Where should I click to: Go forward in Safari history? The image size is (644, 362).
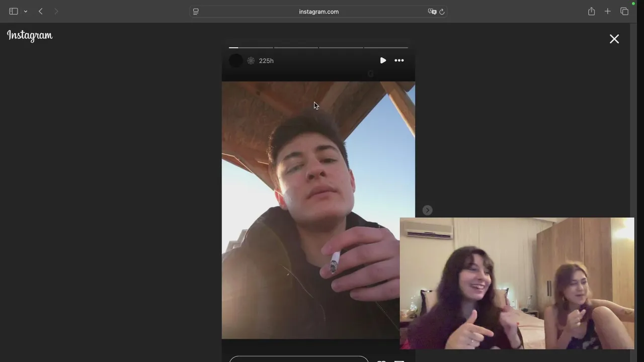56,11
